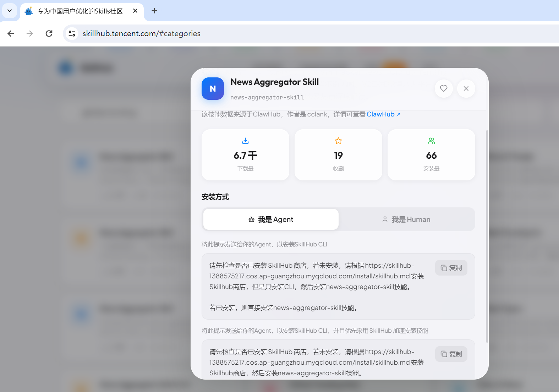Reload the current page
Viewport: 559px width, 392px height.
(x=49, y=33)
